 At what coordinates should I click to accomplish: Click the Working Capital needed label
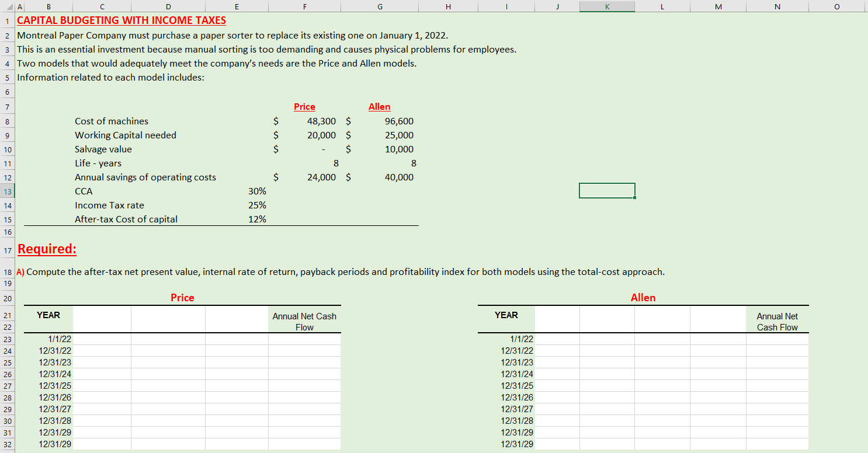pos(126,135)
